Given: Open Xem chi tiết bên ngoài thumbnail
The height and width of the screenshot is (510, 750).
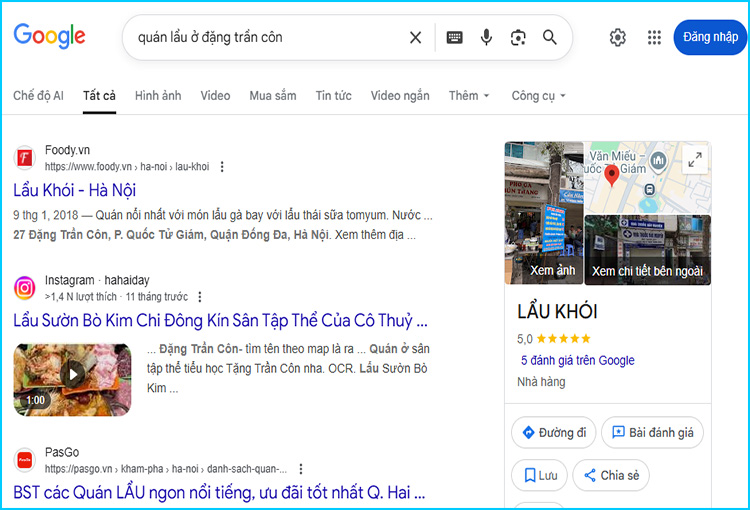Looking at the screenshot, I should click(648, 250).
